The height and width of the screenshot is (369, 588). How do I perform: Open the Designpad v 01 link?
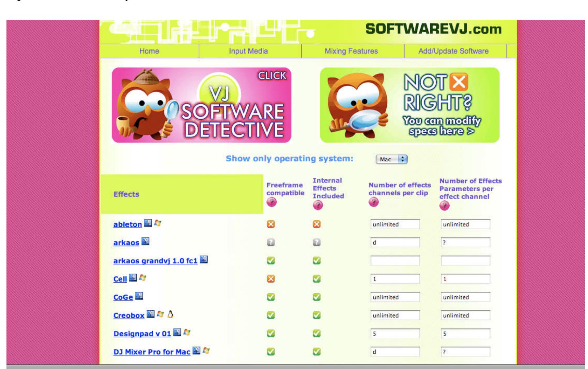[142, 334]
